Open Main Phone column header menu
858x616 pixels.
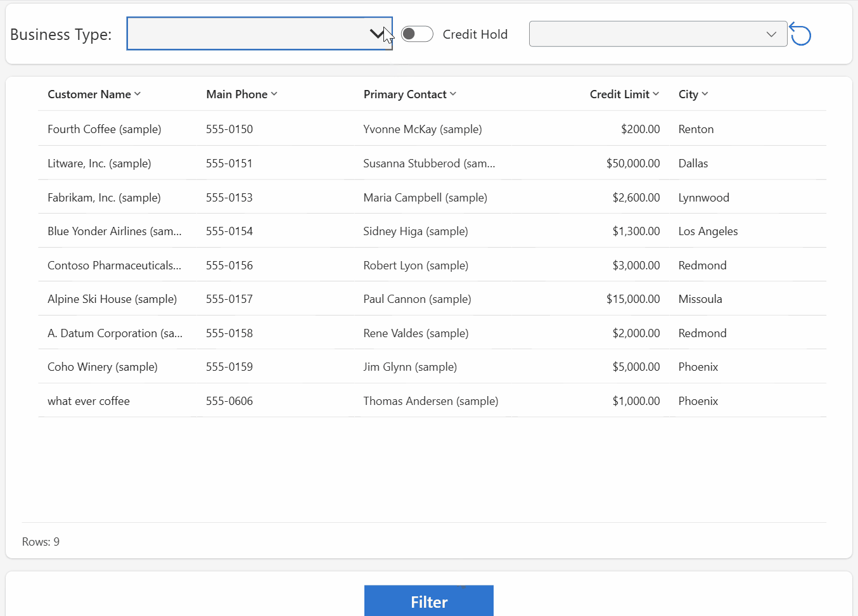[241, 94]
